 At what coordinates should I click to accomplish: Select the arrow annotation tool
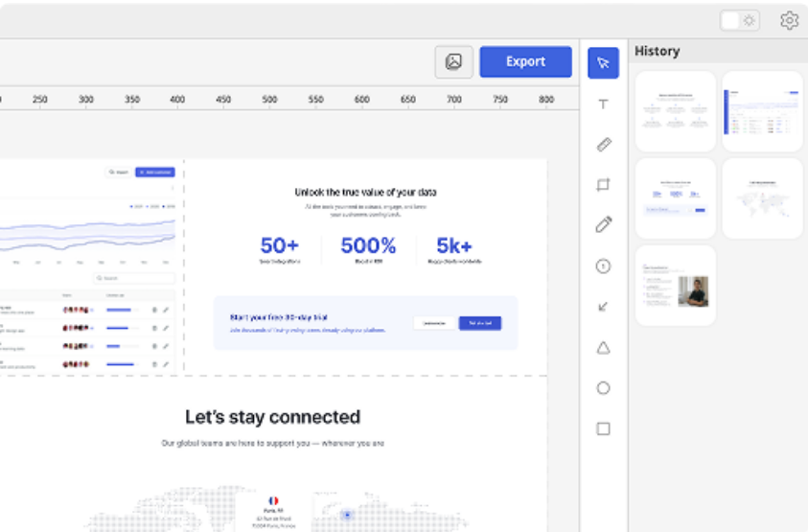click(x=603, y=307)
